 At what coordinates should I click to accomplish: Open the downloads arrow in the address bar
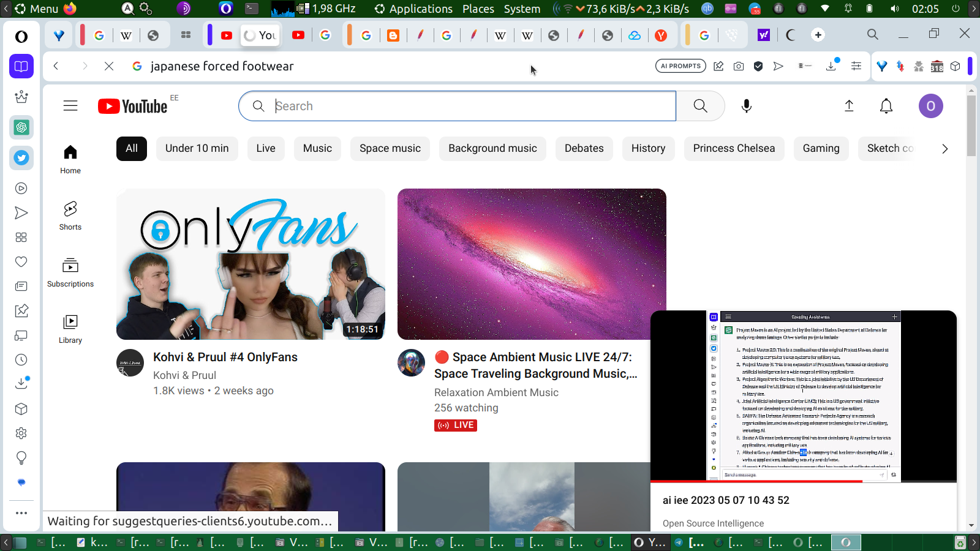point(831,66)
